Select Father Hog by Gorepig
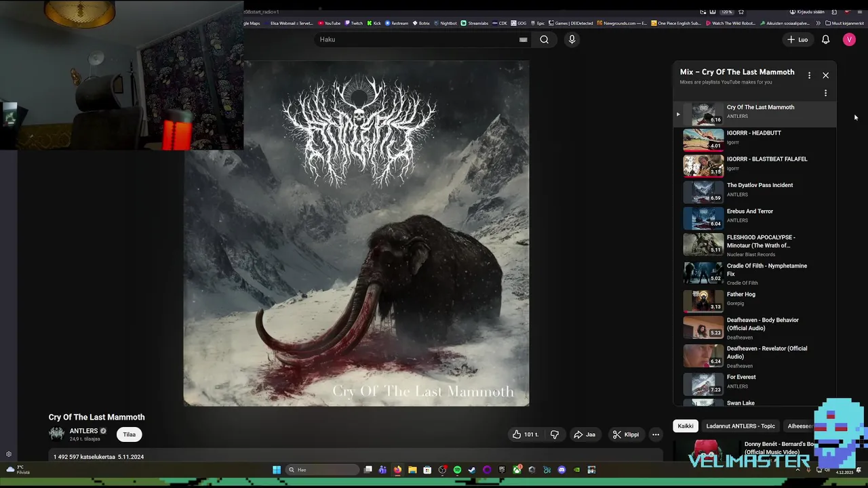 (x=755, y=300)
